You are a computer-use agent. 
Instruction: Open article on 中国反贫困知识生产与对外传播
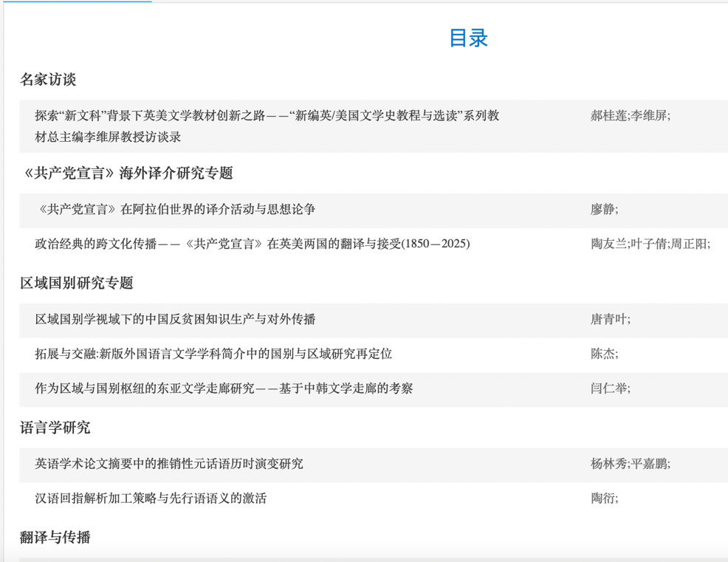[x=175, y=320]
